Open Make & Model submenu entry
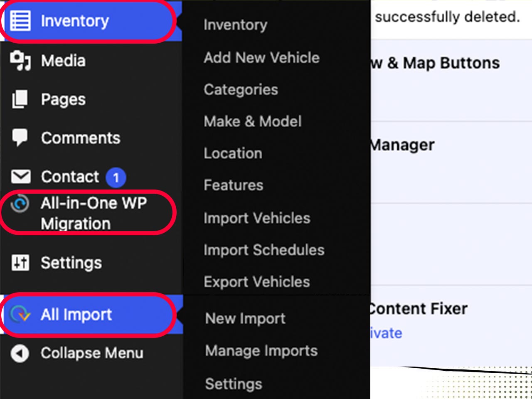 pyautogui.click(x=253, y=121)
